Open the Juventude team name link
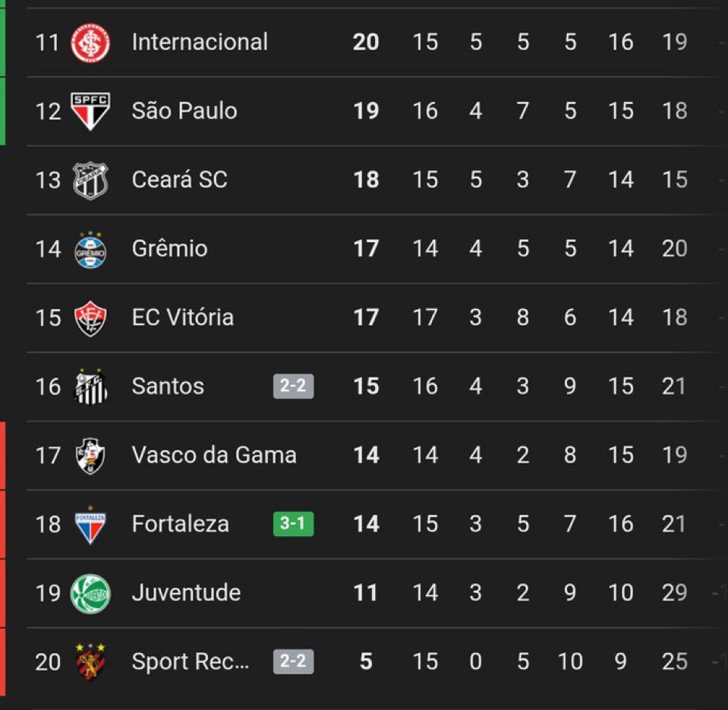This screenshot has height=710, width=728. [x=186, y=592]
